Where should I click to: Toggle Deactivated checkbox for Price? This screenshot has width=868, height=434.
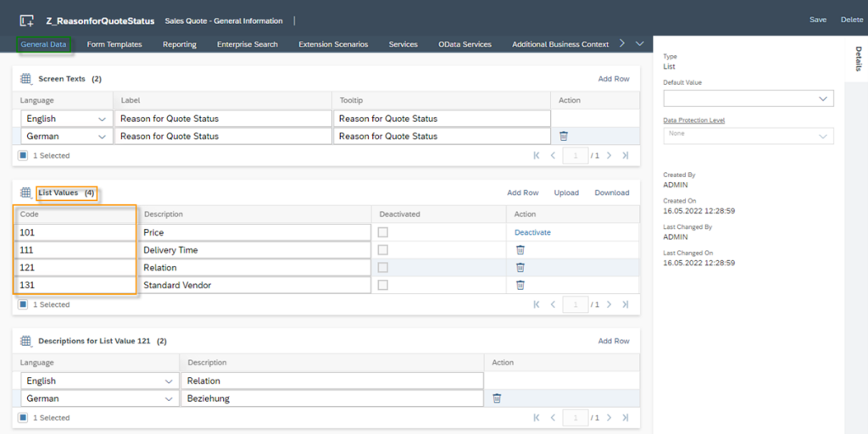tap(382, 232)
